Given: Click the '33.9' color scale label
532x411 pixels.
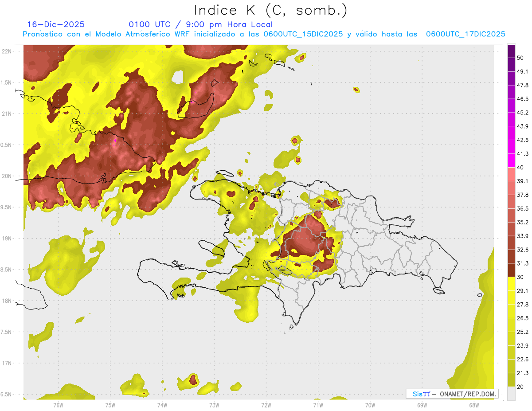Looking at the screenshot, I should click(x=523, y=236).
